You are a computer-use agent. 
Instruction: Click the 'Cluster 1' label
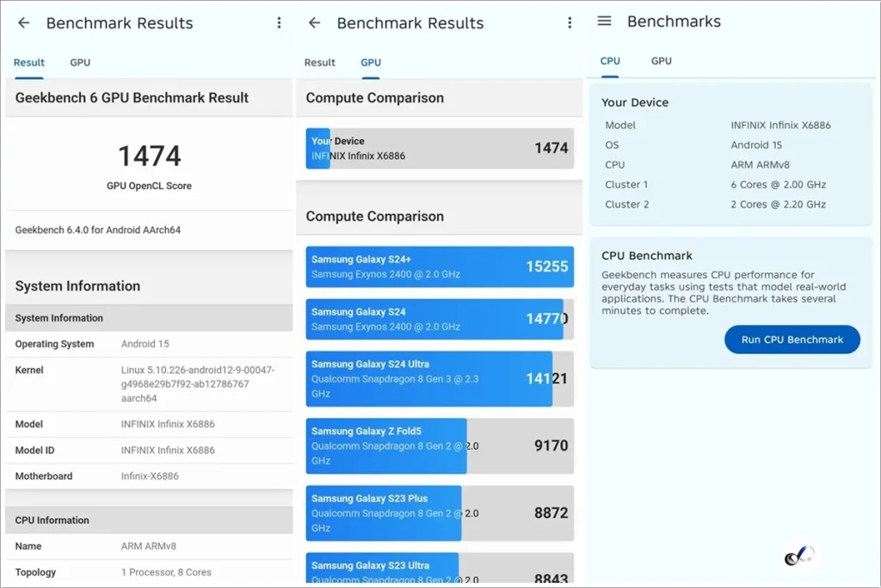coord(626,184)
